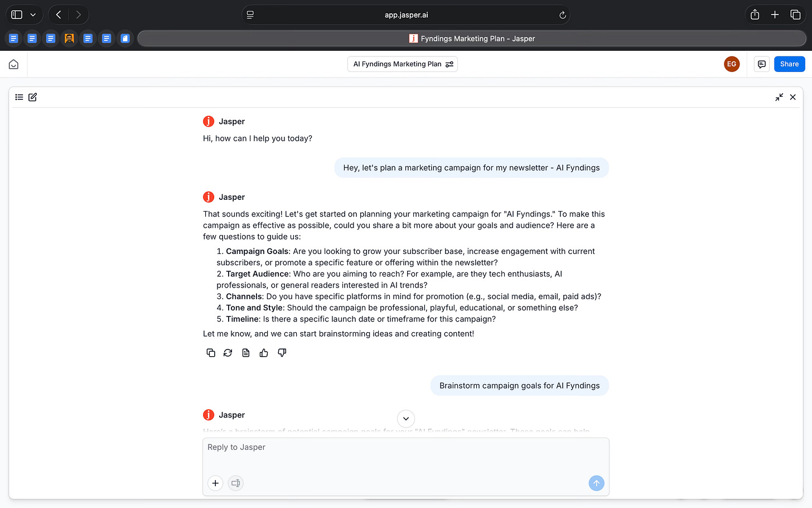This screenshot has width=812, height=508.
Task: Close the chat panel with the X
Action: click(792, 97)
